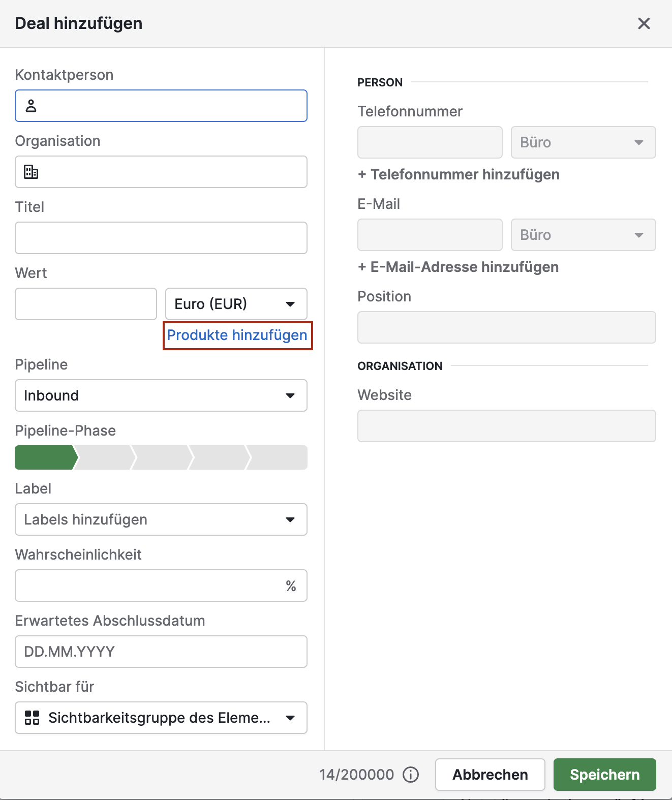672x800 pixels.
Task: Open the Labels hinzufügen dropdown
Action: click(161, 519)
